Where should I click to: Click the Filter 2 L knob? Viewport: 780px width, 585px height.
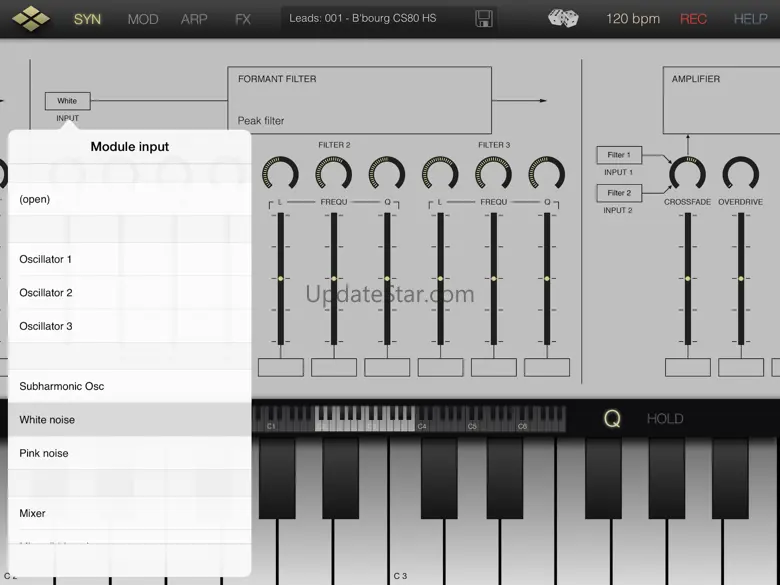280,174
